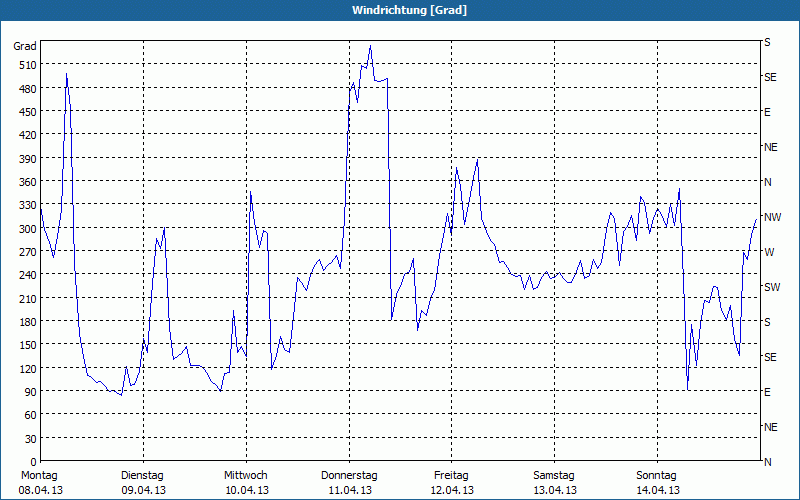Click the 'NE' compass label at 45 level

[x=771, y=427]
